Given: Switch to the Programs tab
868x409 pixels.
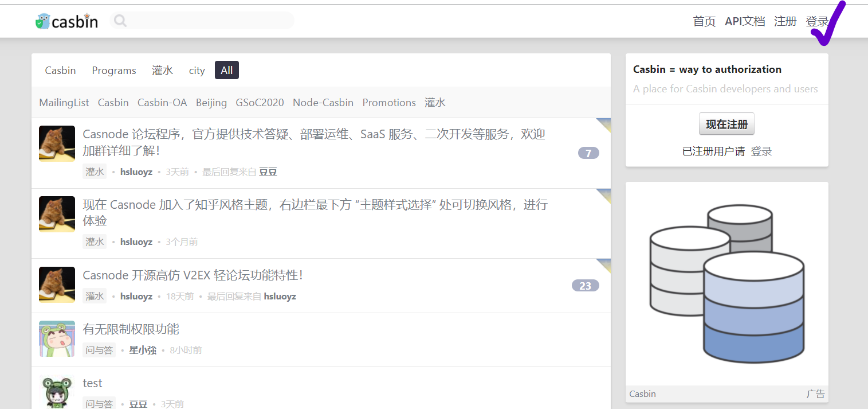Looking at the screenshot, I should click(x=114, y=70).
